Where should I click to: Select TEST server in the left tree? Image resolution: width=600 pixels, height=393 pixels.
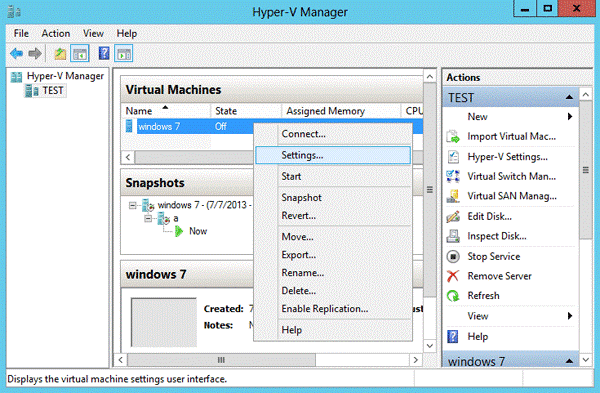pyautogui.click(x=53, y=91)
